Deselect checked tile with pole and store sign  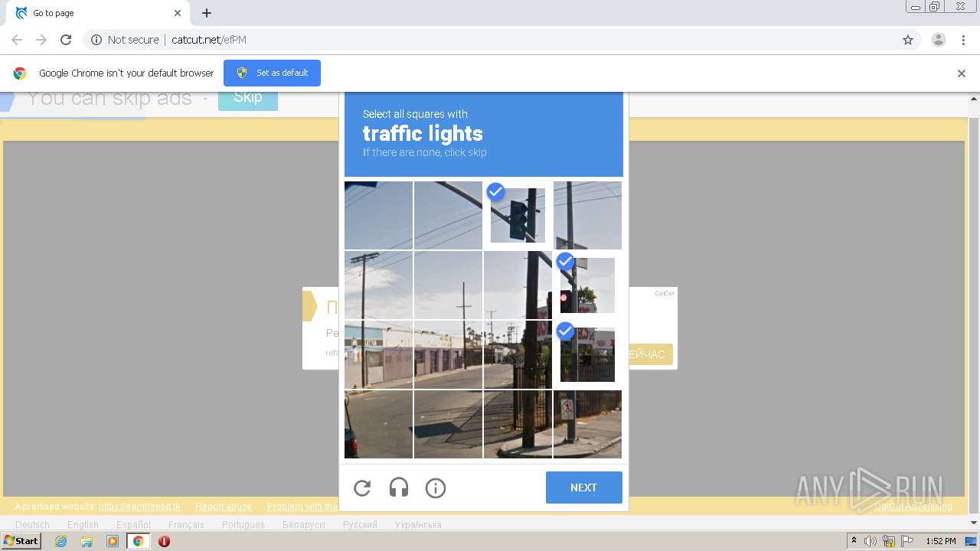587,354
